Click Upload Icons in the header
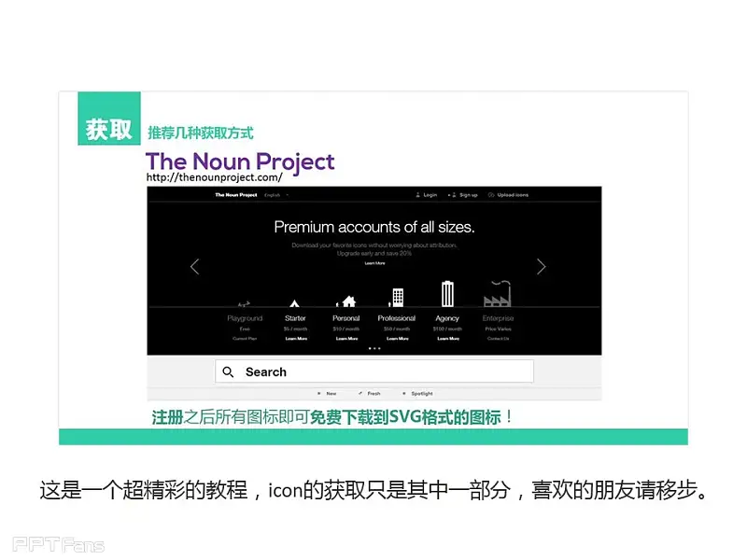The height and width of the screenshot is (560, 747). click(x=508, y=195)
